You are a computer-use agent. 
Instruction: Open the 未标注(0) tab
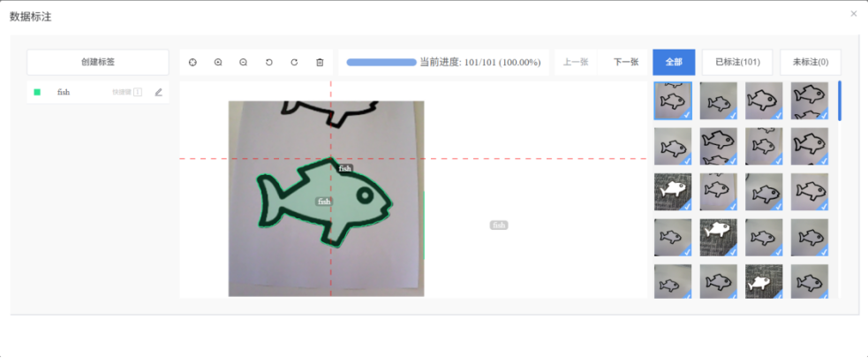click(811, 62)
